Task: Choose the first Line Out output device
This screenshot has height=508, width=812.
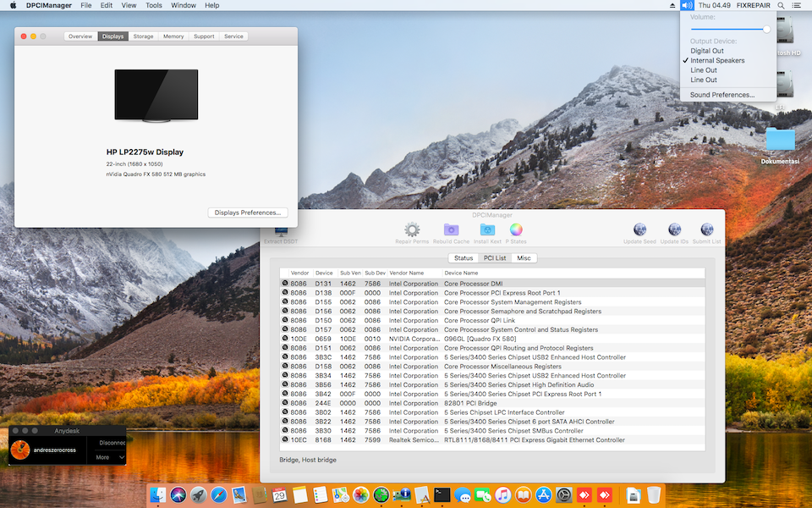Action: pos(704,70)
